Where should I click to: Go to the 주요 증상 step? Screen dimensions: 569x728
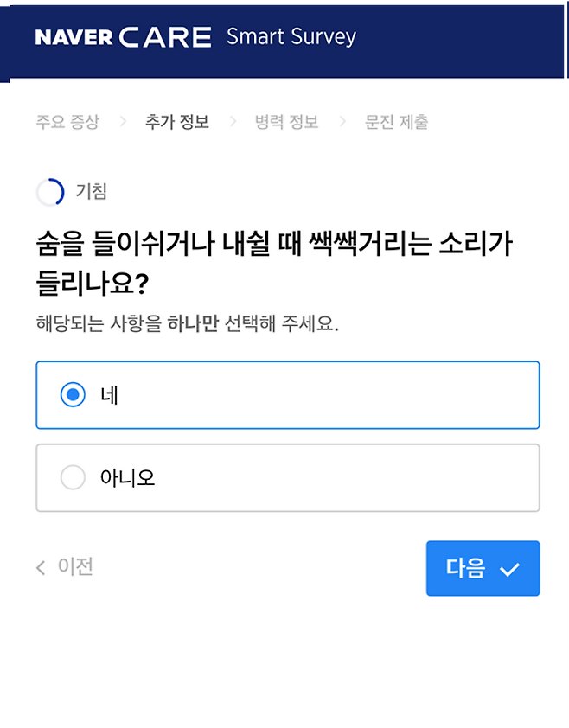click(x=67, y=123)
